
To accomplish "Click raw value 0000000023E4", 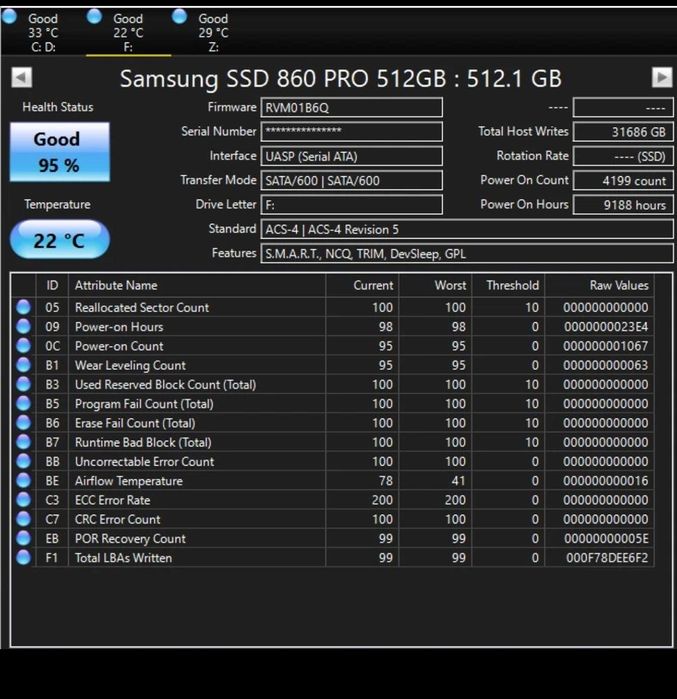I will tap(606, 327).
